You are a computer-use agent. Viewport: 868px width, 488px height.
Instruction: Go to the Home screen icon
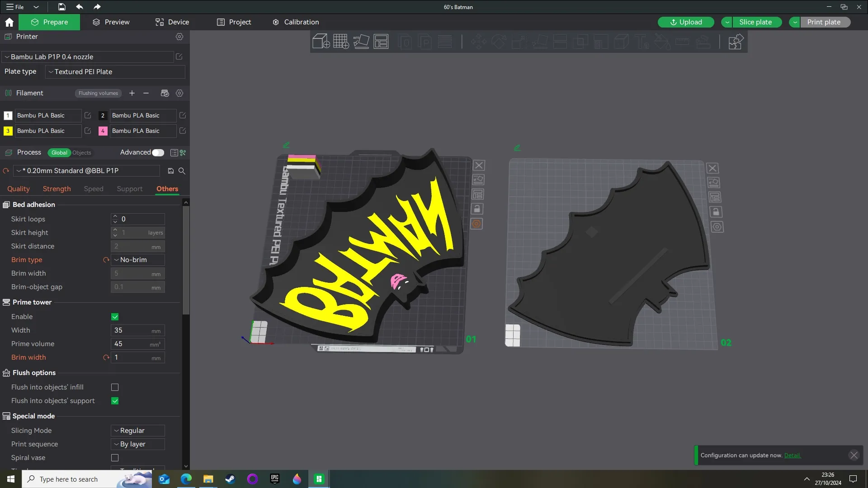coord(9,22)
